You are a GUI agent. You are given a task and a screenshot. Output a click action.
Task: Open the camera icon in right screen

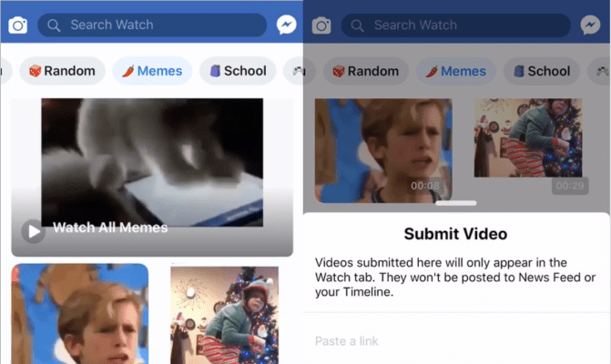pos(321,25)
